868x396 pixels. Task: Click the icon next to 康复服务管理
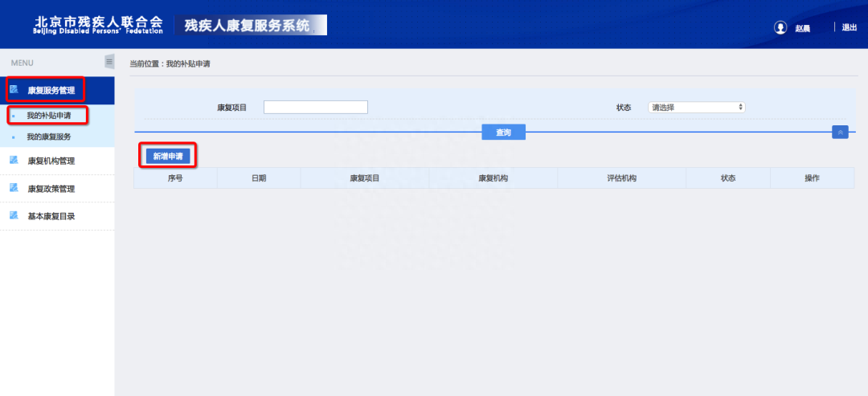(14, 90)
